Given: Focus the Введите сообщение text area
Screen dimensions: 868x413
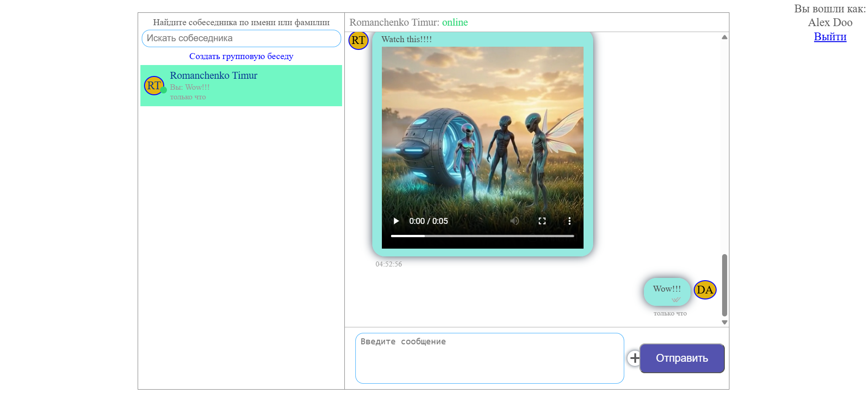Looking at the screenshot, I should point(489,358).
